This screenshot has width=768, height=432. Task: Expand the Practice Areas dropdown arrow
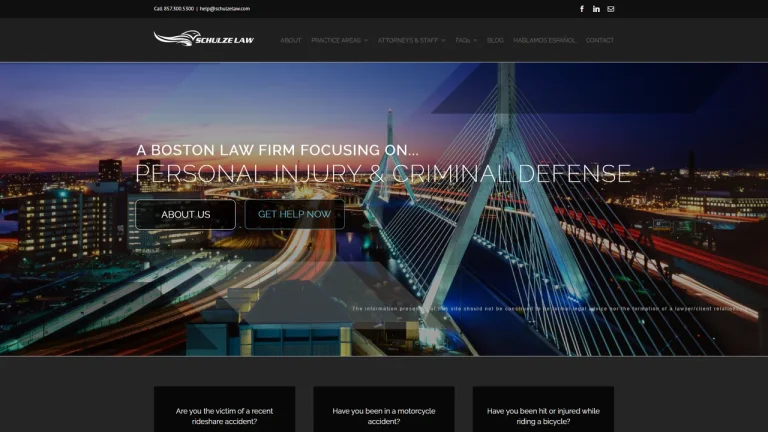click(x=366, y=41)
